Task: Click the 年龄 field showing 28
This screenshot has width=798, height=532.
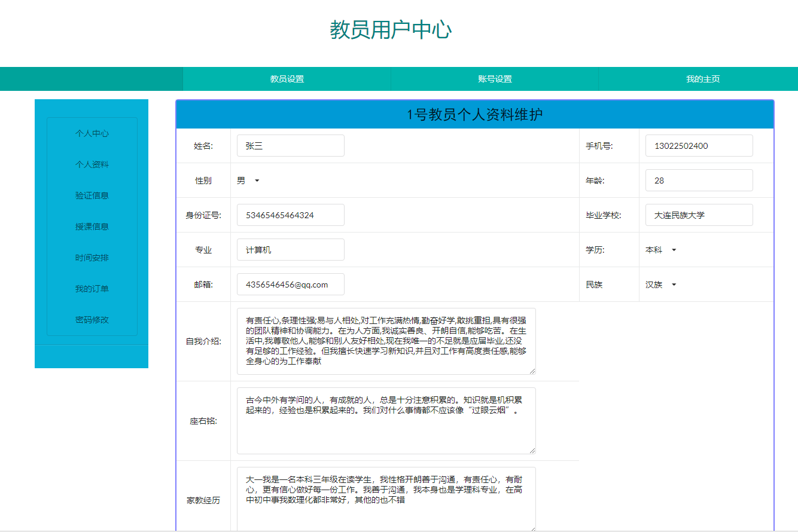Action: (699, 180)
